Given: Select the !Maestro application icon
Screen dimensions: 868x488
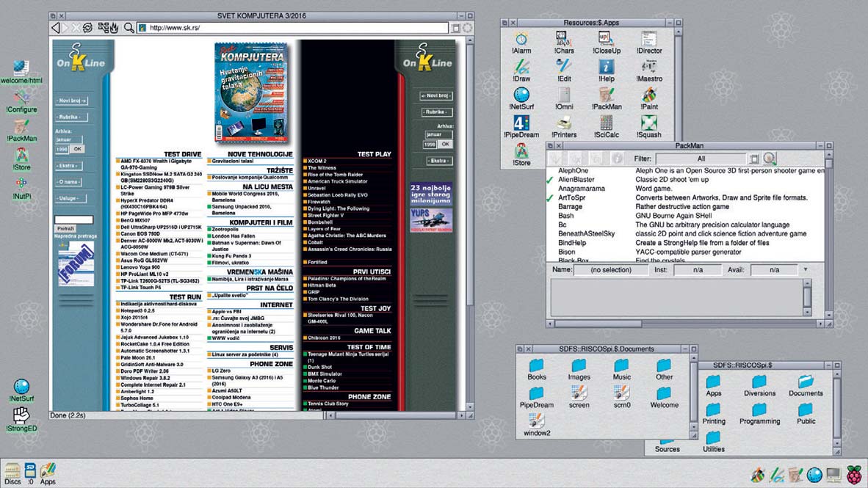Looking at the screenshot, I should coord(648,71).
